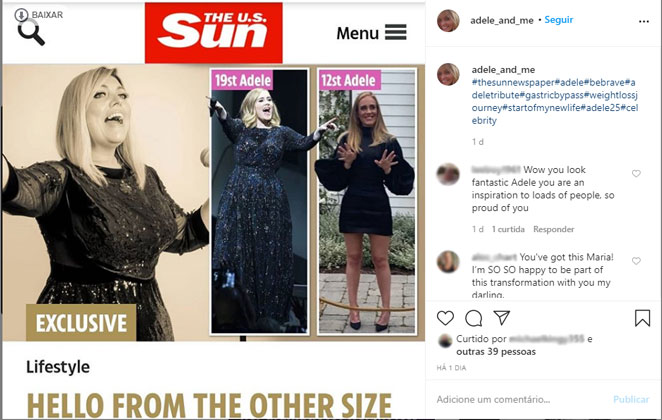Viewport: 662px width, 420px height.
Task: Open the three-dot more options menu
Action: tap(644, 21)
